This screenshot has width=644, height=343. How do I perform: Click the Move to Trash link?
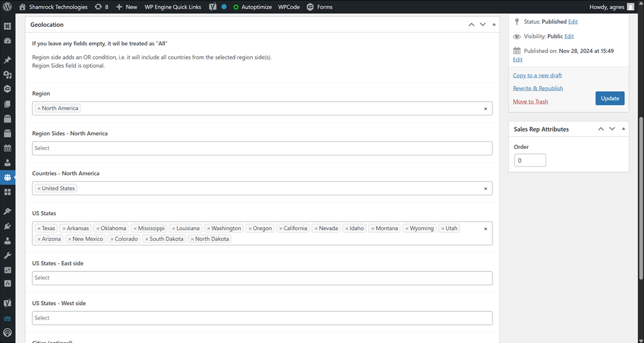530,101
